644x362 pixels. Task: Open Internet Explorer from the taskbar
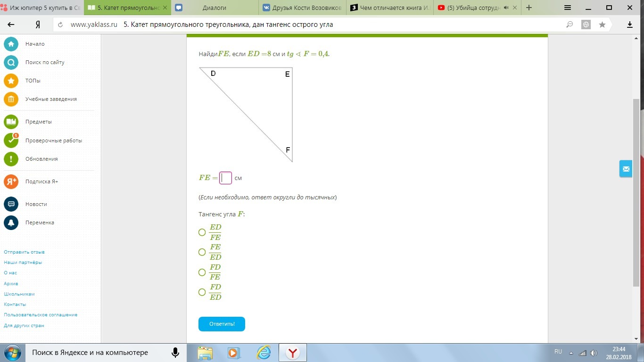pyautogui.click(x=263, y=353)
